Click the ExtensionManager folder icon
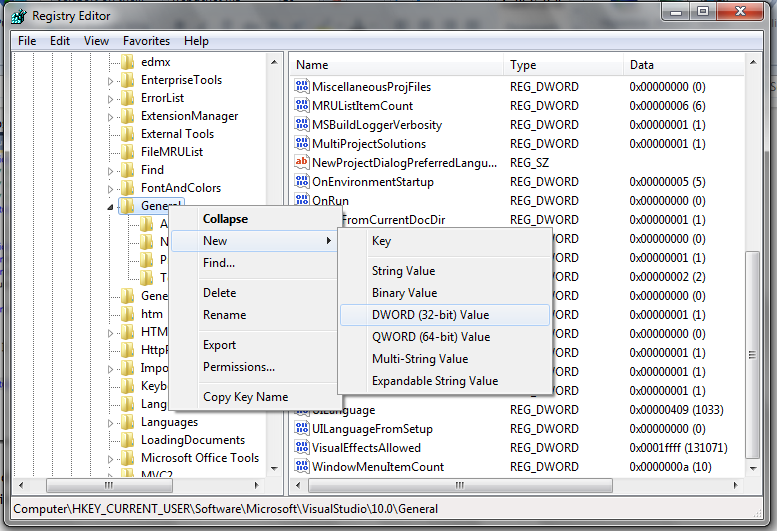The height and width of the screenshot is (531, 777). pos(128,116)
